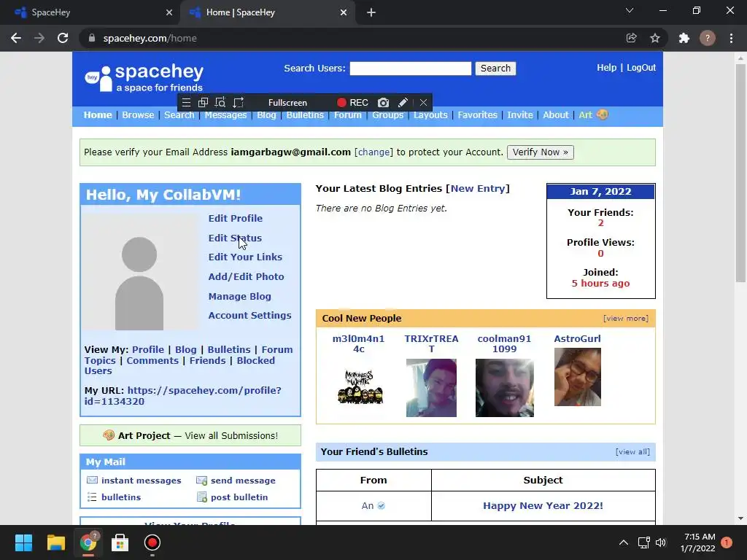
Task: Open the Browse navigation item
Action: click(138, 114)
